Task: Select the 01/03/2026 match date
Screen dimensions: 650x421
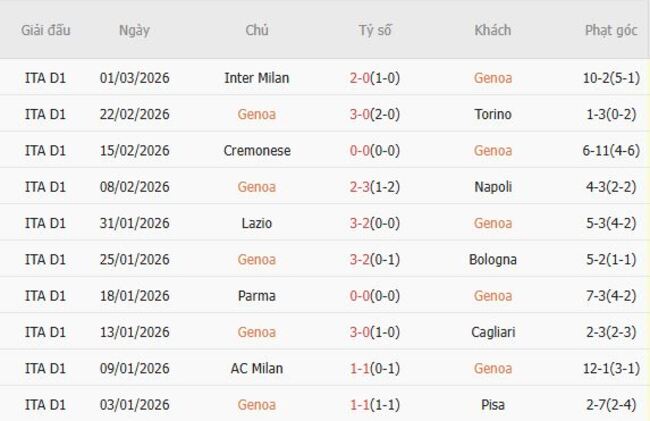Action: [x=135, y=78]
